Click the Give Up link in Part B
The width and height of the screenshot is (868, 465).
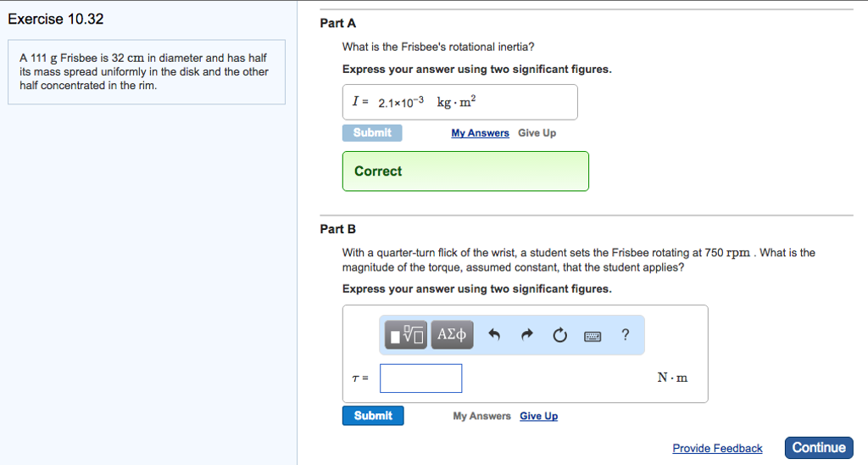[538, 416]
